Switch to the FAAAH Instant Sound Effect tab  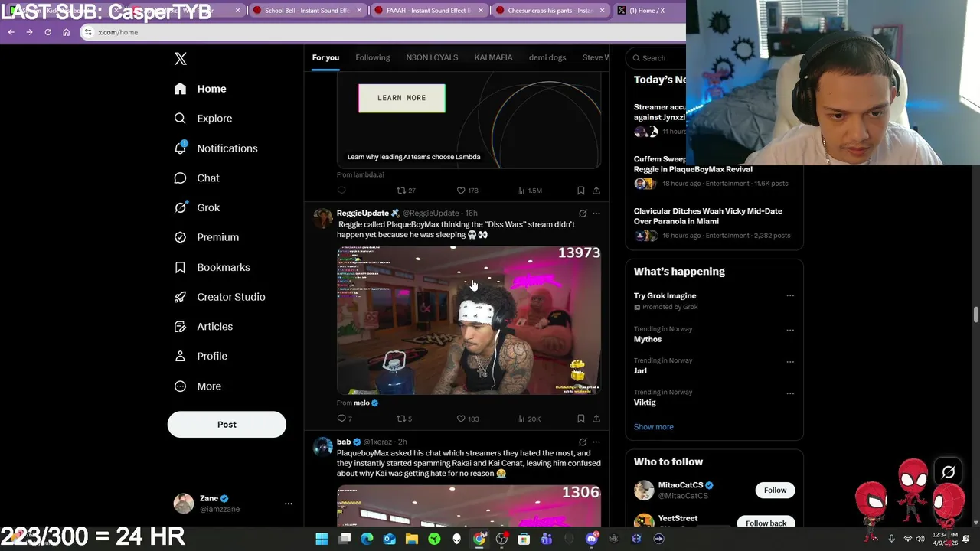point(428,11)
